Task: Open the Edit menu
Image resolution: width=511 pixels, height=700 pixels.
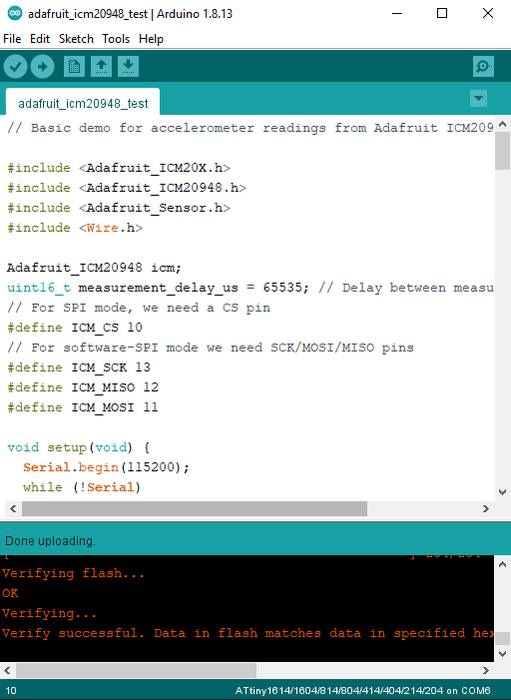Action: pos(40,39)
